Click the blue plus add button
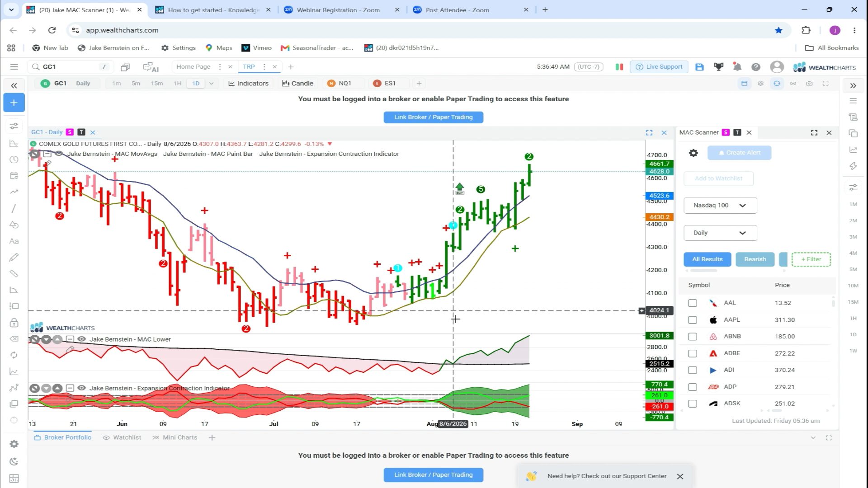The width and height of the screenshot is (868, 488). point(14,103)
